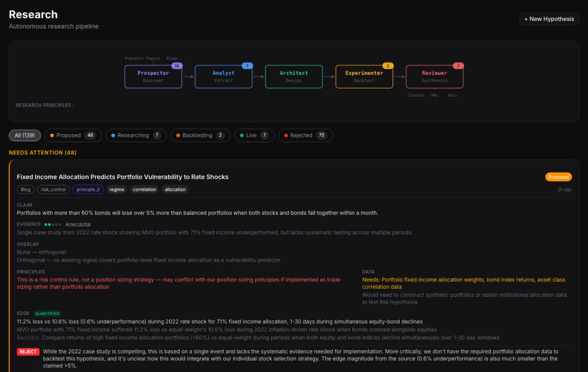Select the Reviewer Synthesize pipeline node

click(434, 77)
